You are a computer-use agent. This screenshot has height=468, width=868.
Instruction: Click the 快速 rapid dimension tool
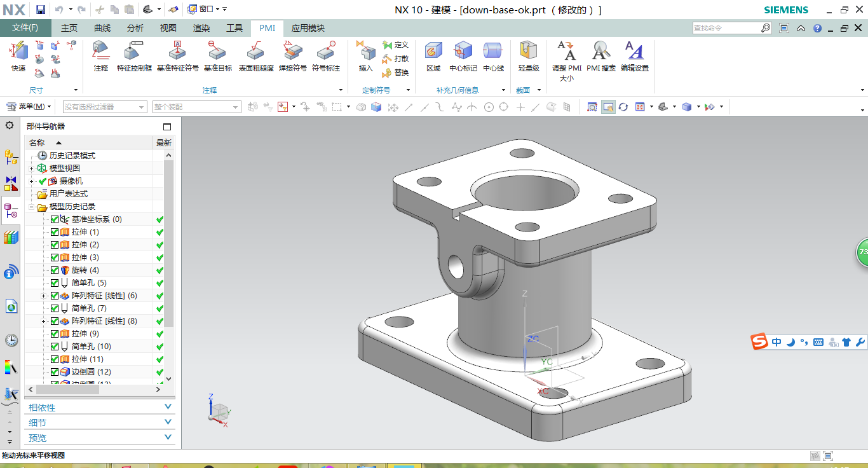18,57
